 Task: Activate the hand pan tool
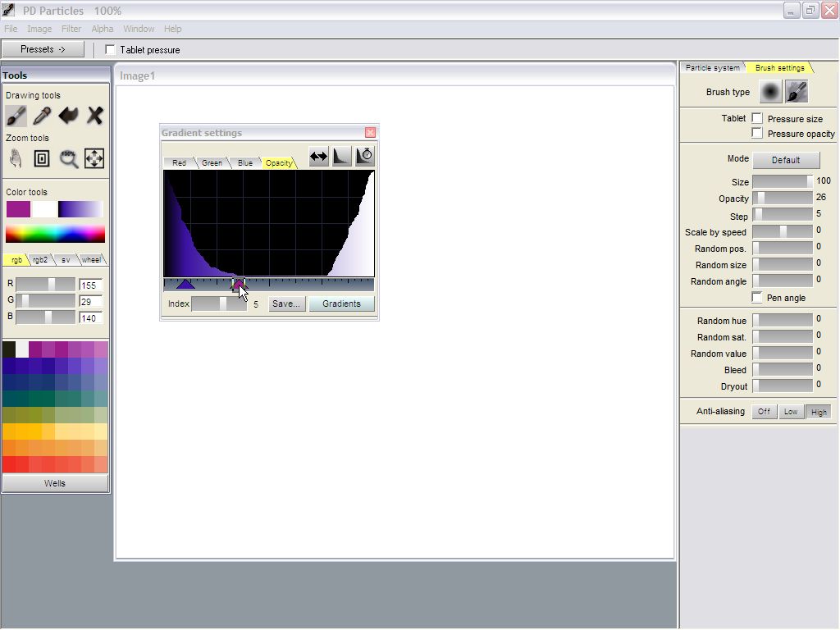16,158
